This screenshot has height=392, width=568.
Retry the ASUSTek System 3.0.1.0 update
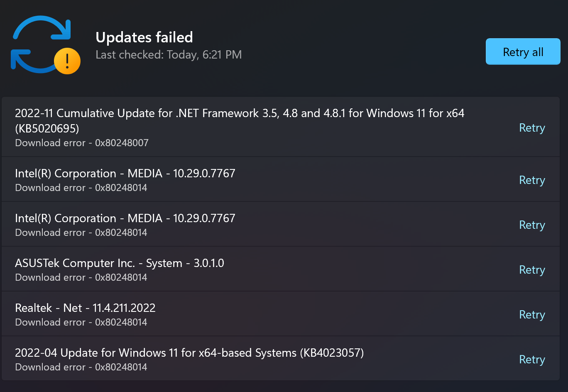pyautogui.click(x=532, y=270)
